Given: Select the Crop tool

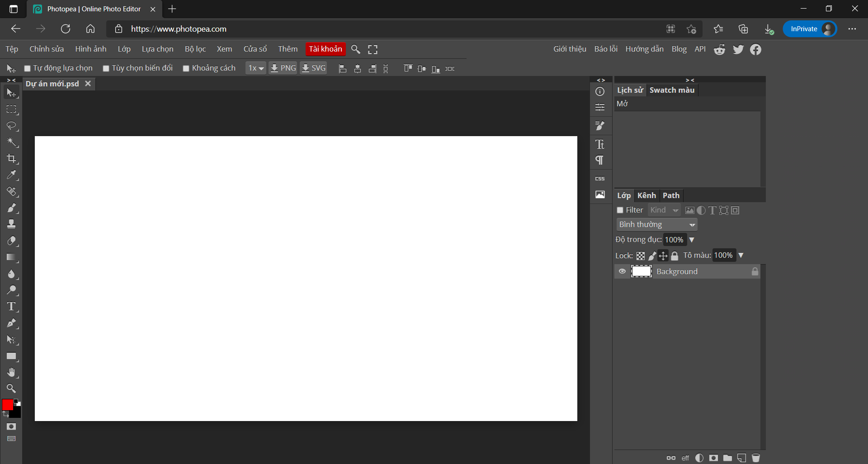Looking at the screenshot, I should (x=11, y=158).
